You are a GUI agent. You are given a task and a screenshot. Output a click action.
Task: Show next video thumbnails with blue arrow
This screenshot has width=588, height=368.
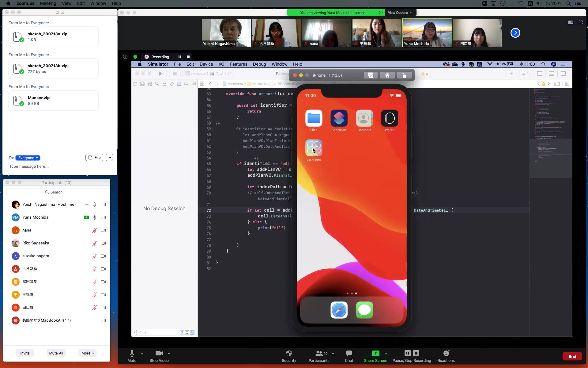click(x=515, y=33)
